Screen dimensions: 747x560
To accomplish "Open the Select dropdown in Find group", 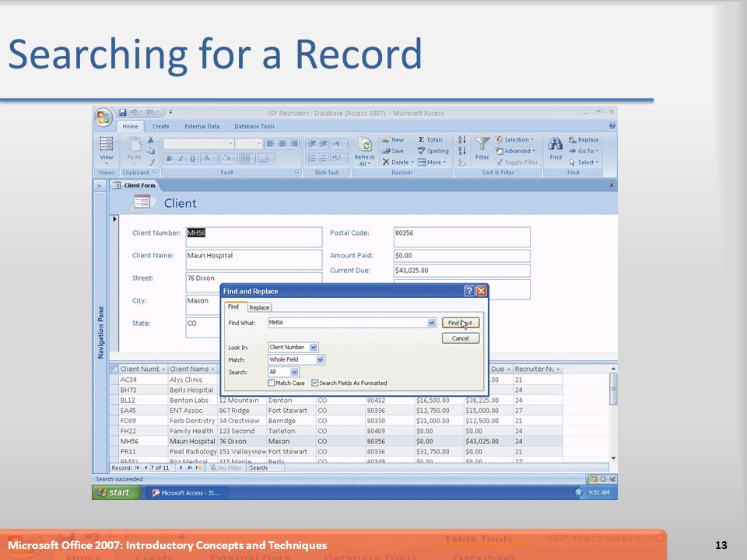I will 584,162.
